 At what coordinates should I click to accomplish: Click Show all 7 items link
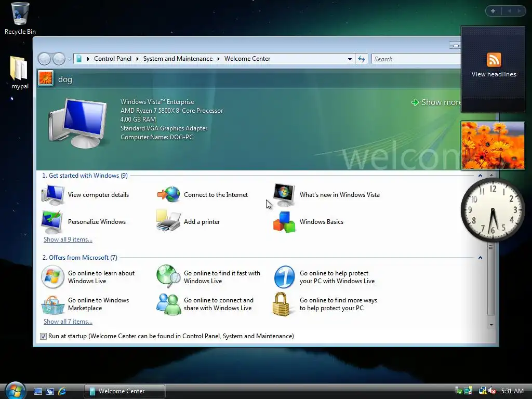click(x=68, y=321)
